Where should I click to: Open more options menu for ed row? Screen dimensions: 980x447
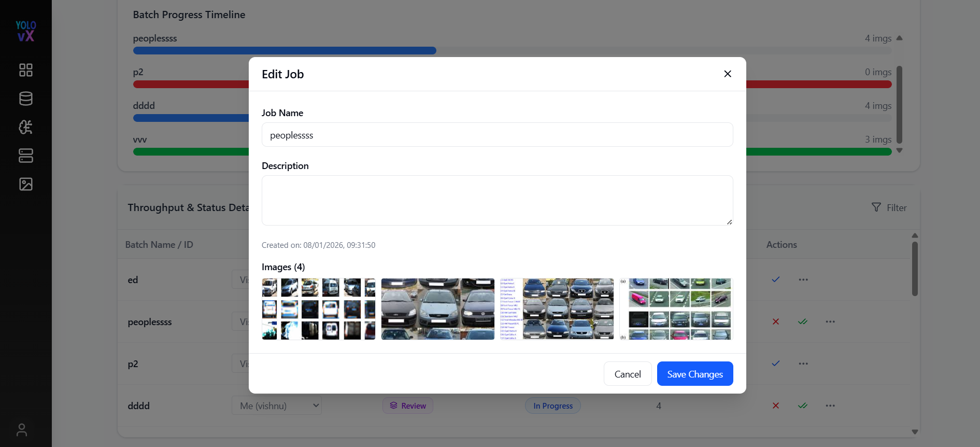click(x=803, y=280)
